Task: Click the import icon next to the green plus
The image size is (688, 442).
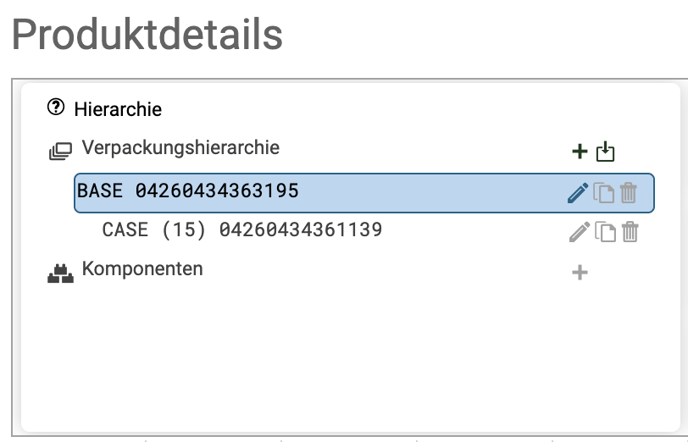Action: click(605, 151)
